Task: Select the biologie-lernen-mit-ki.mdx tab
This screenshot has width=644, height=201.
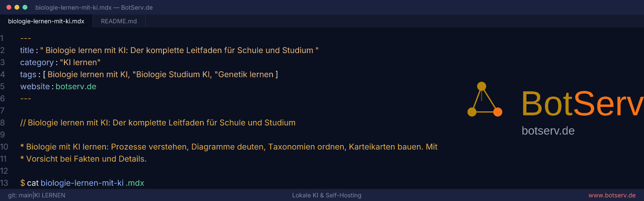Action: click(46, 21)
